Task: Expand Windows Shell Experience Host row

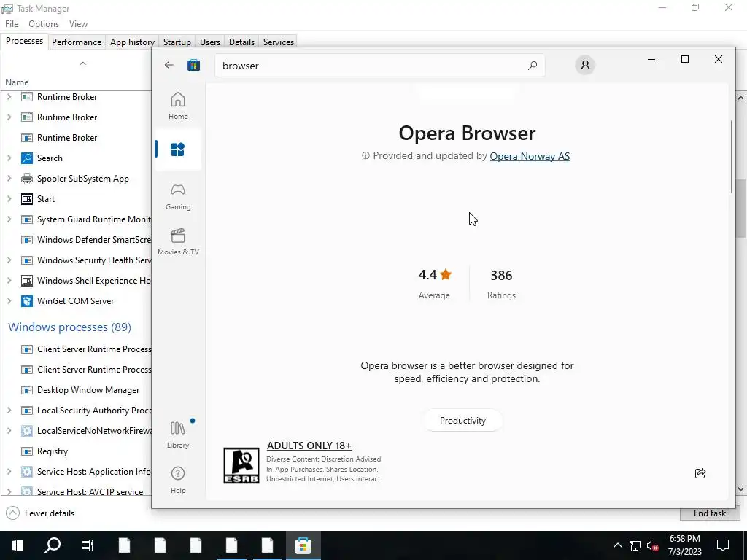Action: (x=9, y=281)
